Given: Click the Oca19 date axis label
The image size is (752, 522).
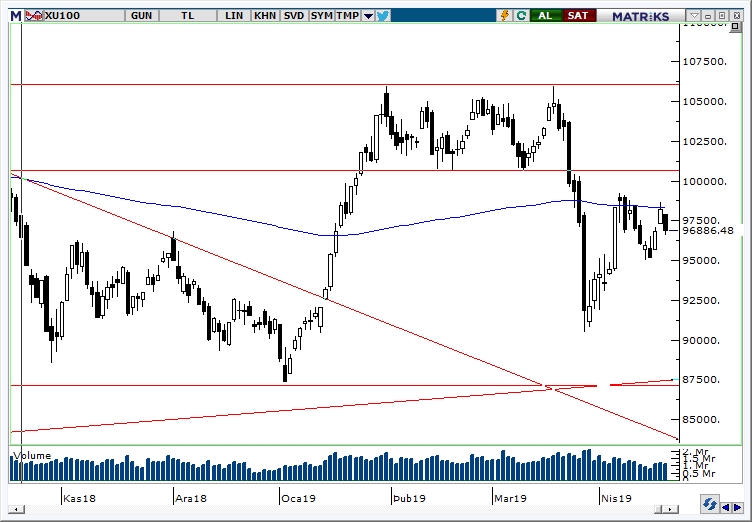Looking at the screenshot, I should point(299,498).
